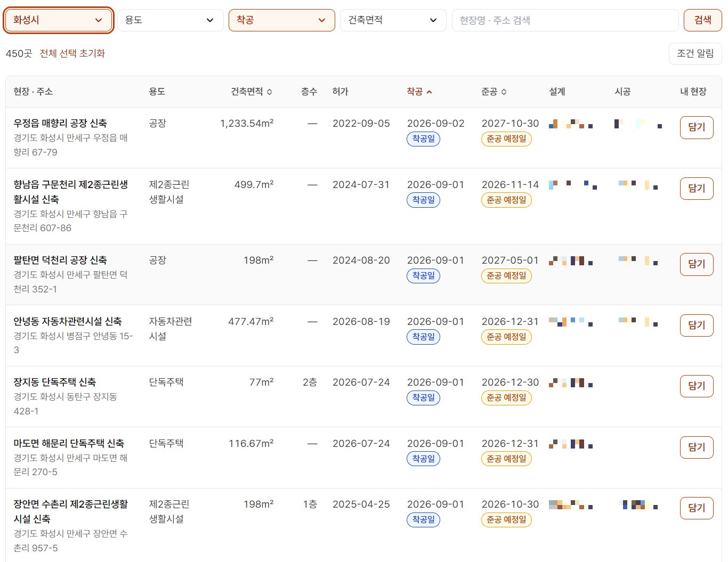Screen dimensions: 728x562
Task: Click the 착공일 badge in 우정읍 매향리 row
Action: pyautogui.click(x=424, y=139)
